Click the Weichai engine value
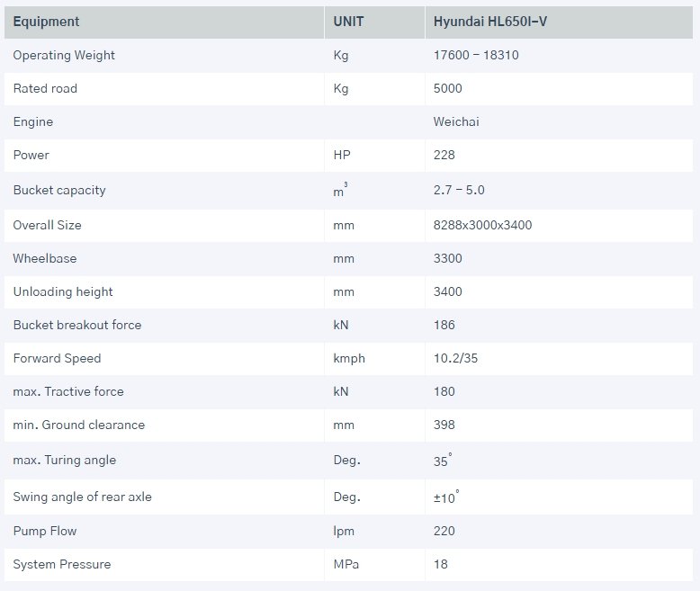The height and width of the screenshot is (591, 700). (456, 121)
